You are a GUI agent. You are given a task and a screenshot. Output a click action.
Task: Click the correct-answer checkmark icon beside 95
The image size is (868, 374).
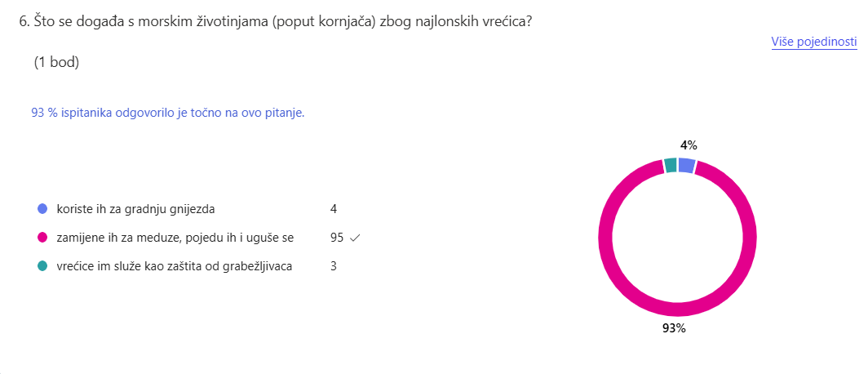pos(354,238)
